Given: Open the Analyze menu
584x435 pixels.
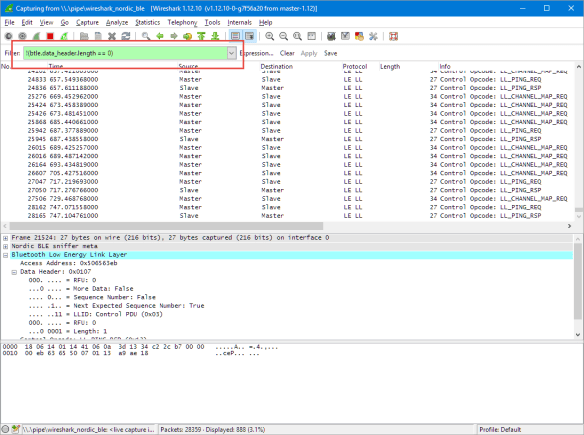Looking at the screenshot, I should (x=117, y=23).
